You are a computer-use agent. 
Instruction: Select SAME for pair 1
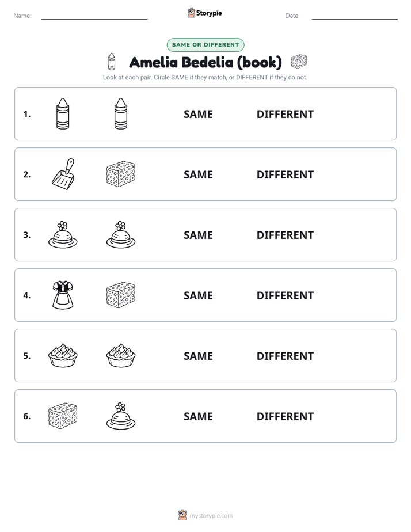[198, 115]
